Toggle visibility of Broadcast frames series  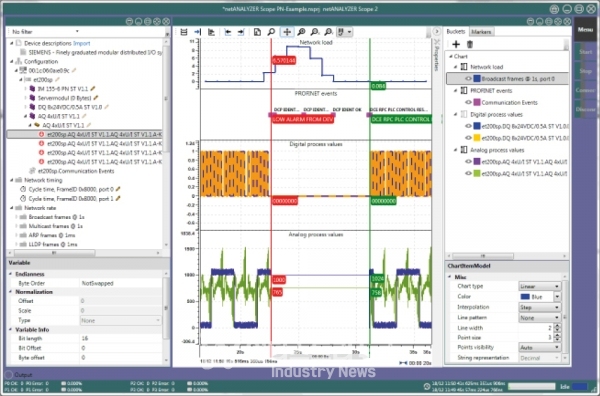pyautogui.click(x=468, y=79)
